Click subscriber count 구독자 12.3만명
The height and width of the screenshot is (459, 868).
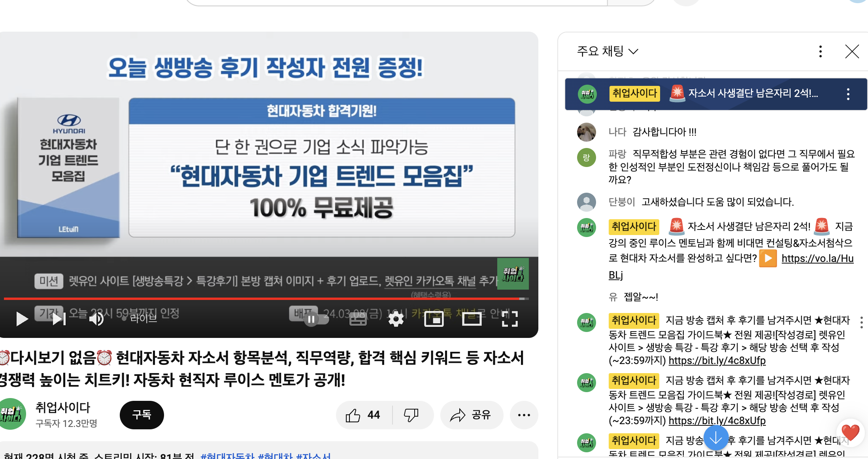coord(66,424)
